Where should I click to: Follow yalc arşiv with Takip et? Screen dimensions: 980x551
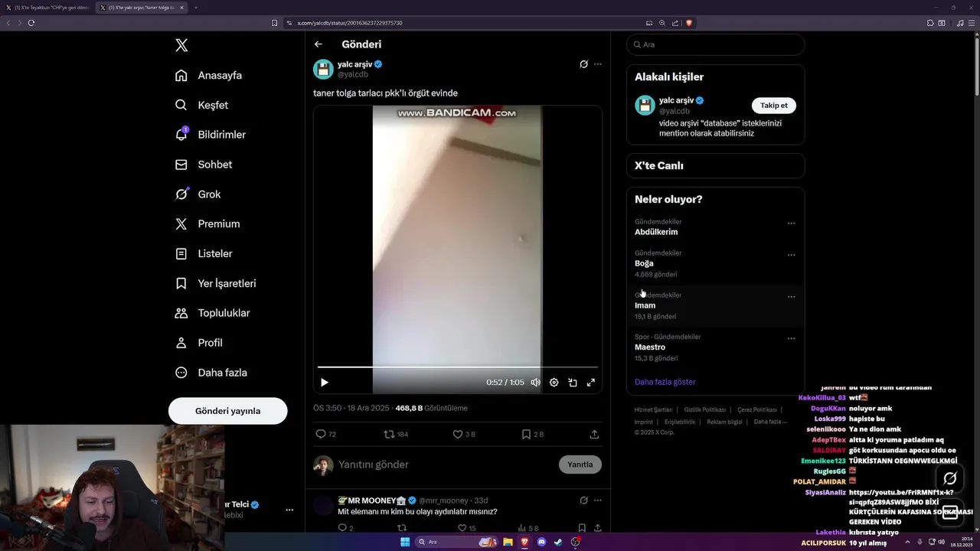[x=774, y=106]
